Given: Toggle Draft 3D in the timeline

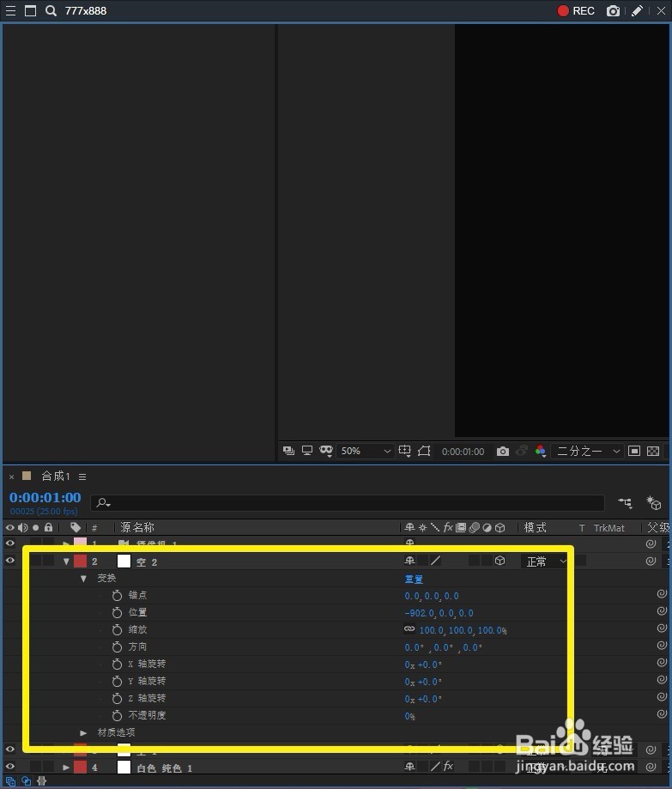Looking at the screenshot, I should [x=653, y=502].
